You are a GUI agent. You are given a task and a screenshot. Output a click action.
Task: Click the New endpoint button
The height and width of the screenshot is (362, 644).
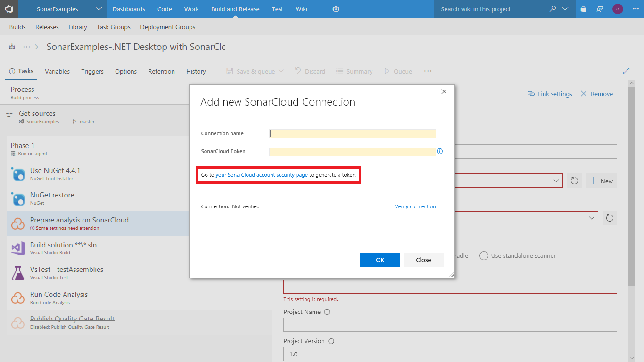[601, 181]
